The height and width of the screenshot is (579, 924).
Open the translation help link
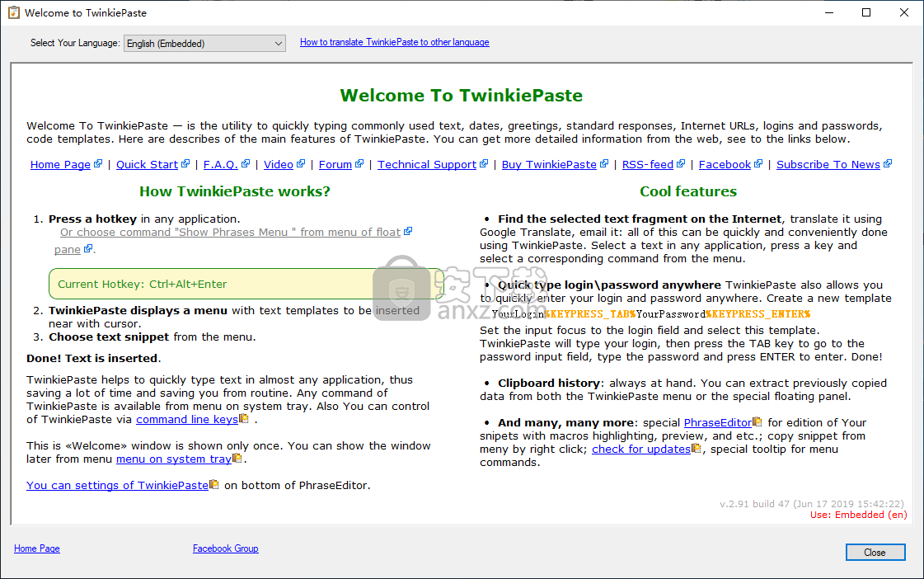(394, 42)
